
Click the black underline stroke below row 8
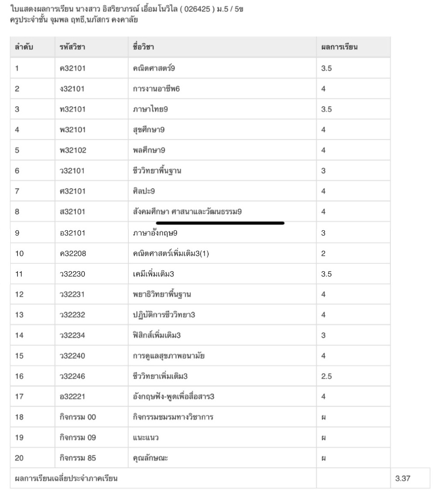click(x=220, y=223)
